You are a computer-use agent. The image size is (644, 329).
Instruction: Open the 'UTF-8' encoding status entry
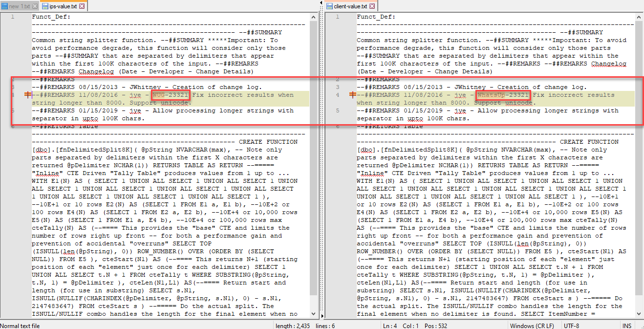point(571,326)
